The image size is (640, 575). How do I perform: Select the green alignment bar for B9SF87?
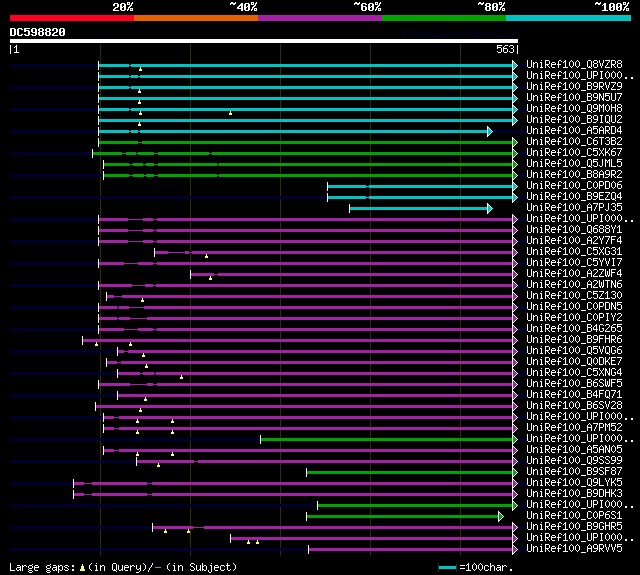tap(410, 473)
